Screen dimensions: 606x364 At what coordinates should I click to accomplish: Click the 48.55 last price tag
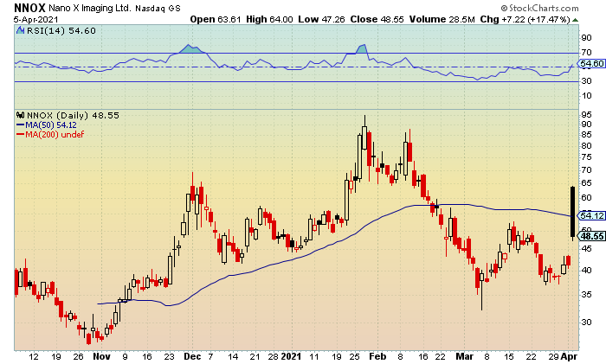(x=591, y=236)
